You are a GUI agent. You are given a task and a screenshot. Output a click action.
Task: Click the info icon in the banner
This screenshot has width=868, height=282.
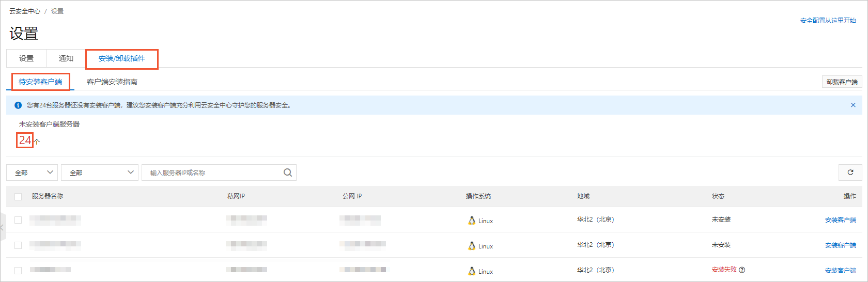click(18, 105)
